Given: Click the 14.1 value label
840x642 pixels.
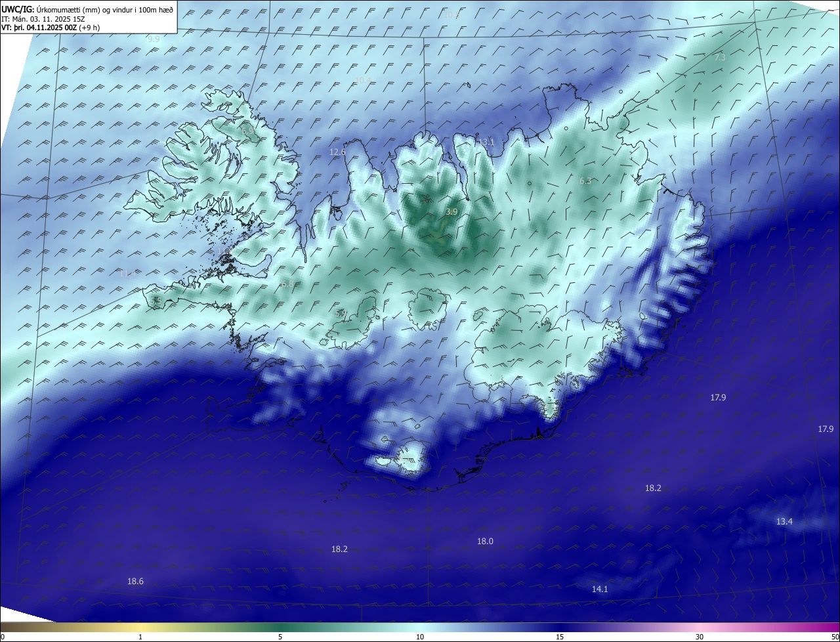Looking at the screenshot, I should tap(600, 589).
